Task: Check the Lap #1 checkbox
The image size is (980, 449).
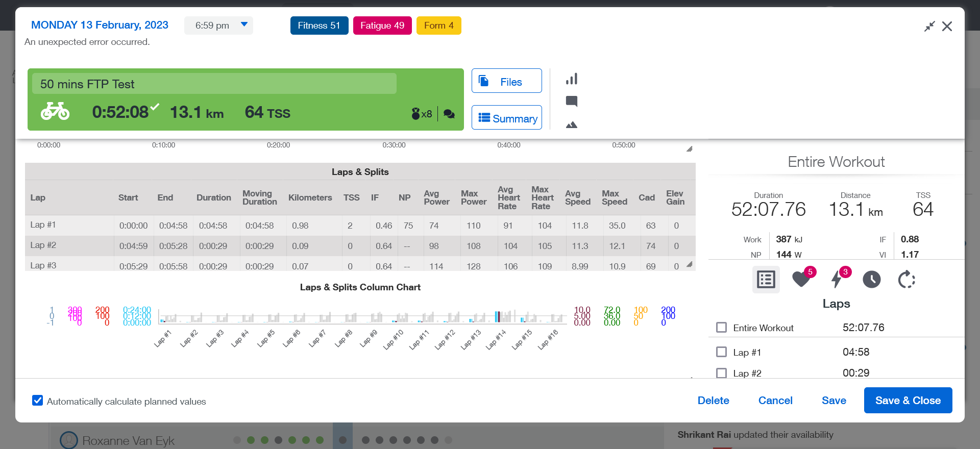Action: 721,352
